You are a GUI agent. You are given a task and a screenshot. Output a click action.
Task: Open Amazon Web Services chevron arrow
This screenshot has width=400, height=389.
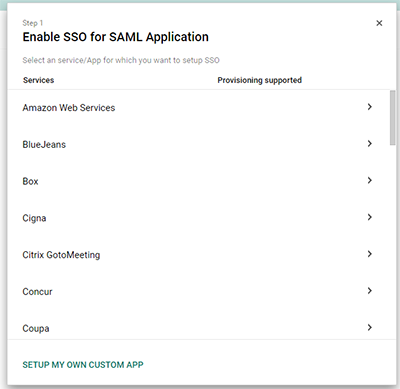pyautogui.click(x=369, y=107)
